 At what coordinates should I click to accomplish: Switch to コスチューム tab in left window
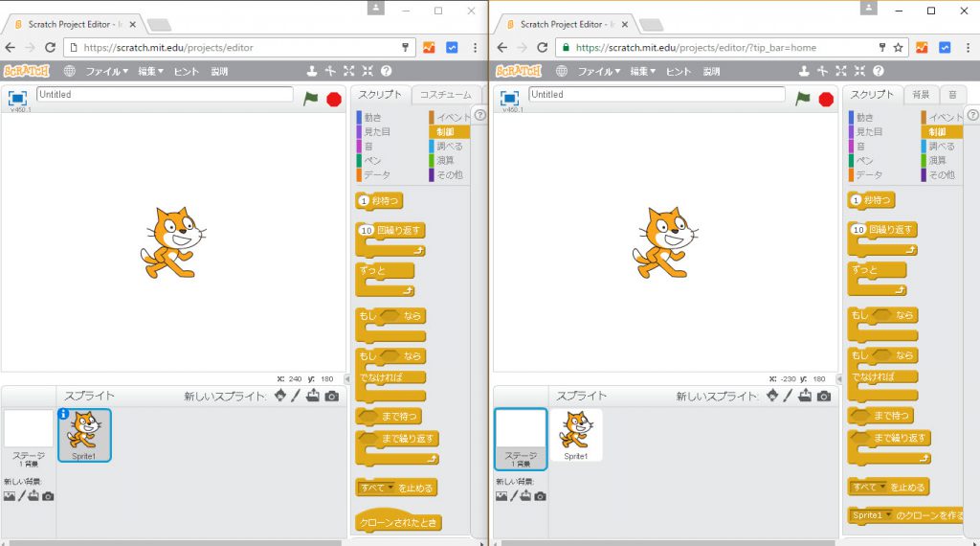coord(446,95)
